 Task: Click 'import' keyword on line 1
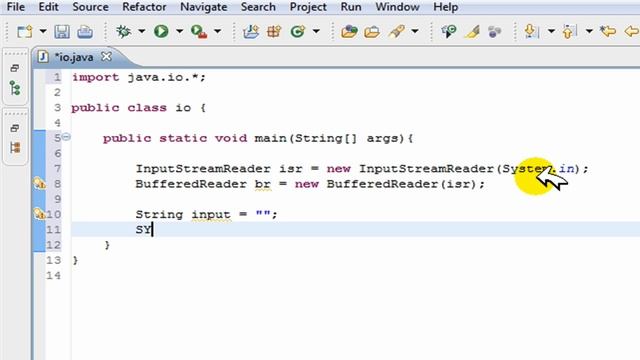[96, 77]
